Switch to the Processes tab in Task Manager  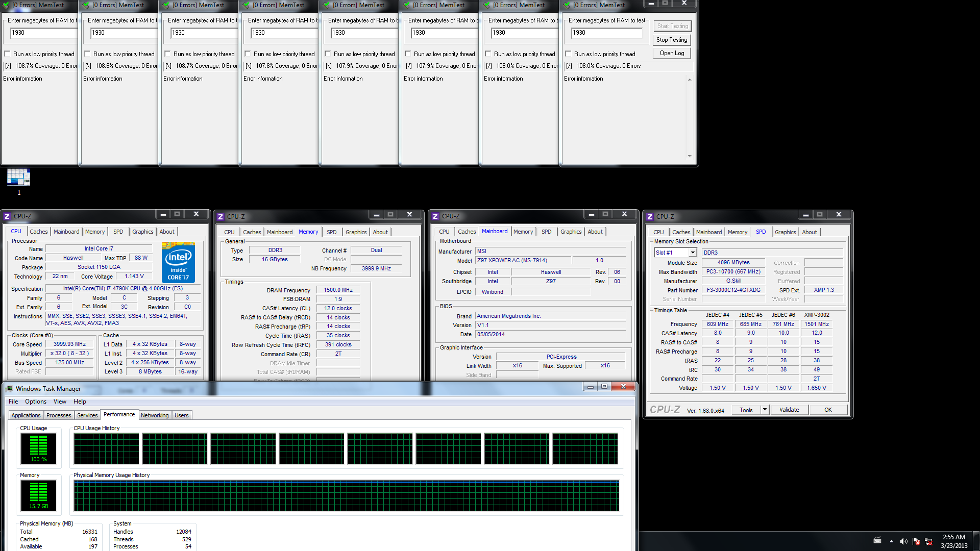[x=59, y=415]
